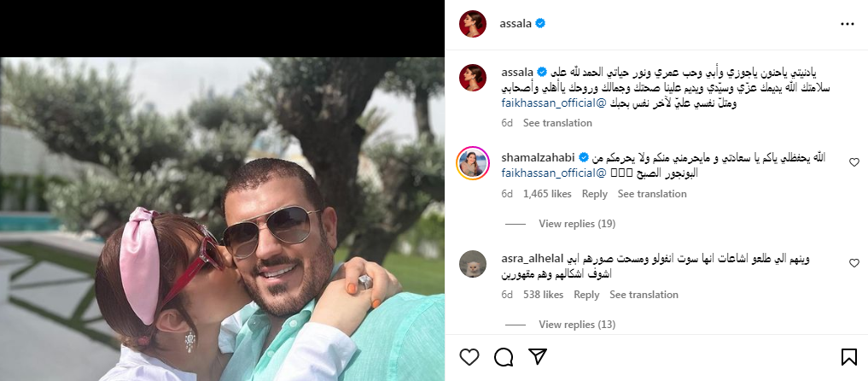Open asra_alhelal's cat avatar
Image resolution: width=868 pixels, height=381 pixels.
pos(473,264)
